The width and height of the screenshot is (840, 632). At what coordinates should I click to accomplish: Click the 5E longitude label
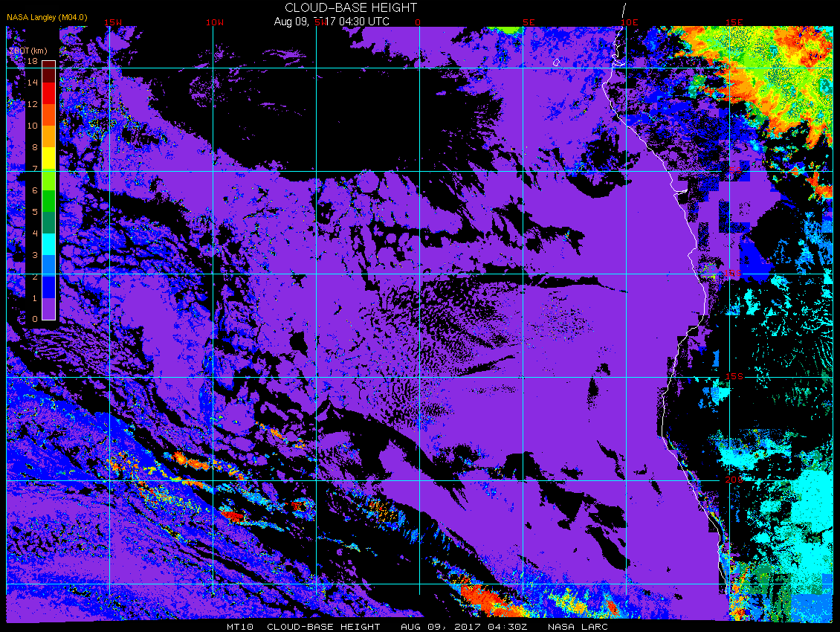(x=529, y=22)
